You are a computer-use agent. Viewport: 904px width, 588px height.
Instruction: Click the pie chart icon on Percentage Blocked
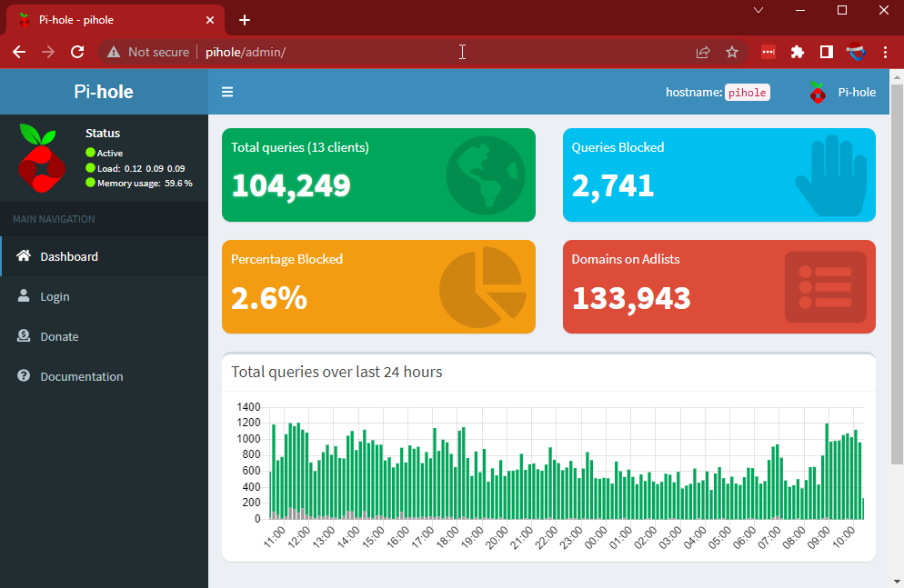click(x=482, y=287)
